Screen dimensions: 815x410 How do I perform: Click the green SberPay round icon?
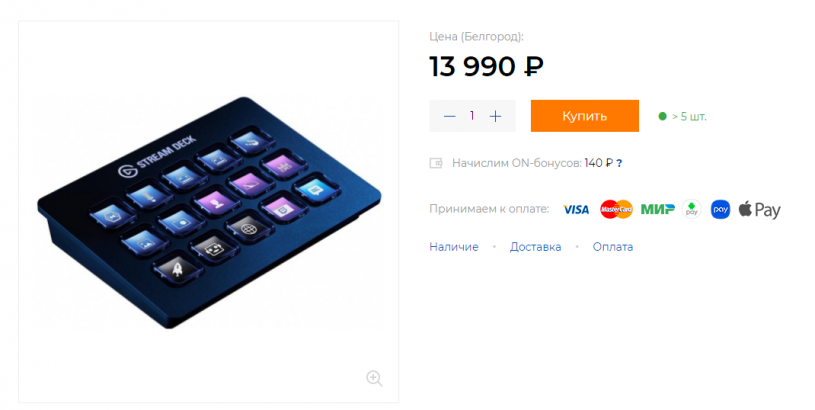click(691, 209)
